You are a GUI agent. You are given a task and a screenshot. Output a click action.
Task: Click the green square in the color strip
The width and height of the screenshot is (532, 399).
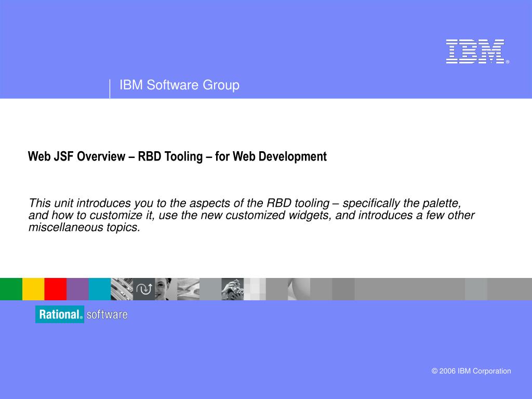click(x=11, y=289)
